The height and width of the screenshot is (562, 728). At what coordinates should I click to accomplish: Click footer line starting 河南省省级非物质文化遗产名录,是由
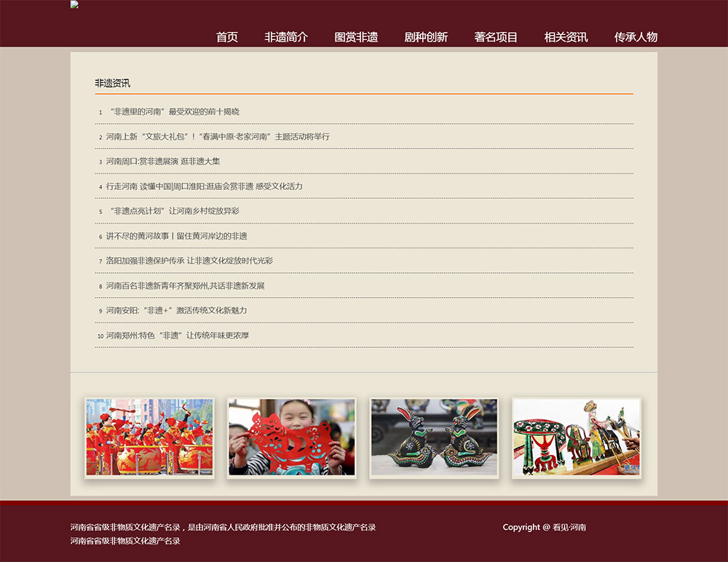[x=223, y=527]
